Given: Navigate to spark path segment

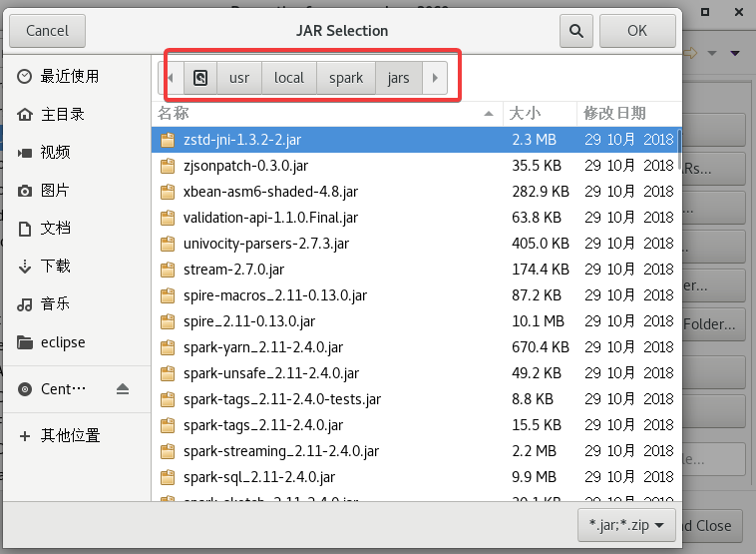Looking at the screenshot, I should pos(346,78).
